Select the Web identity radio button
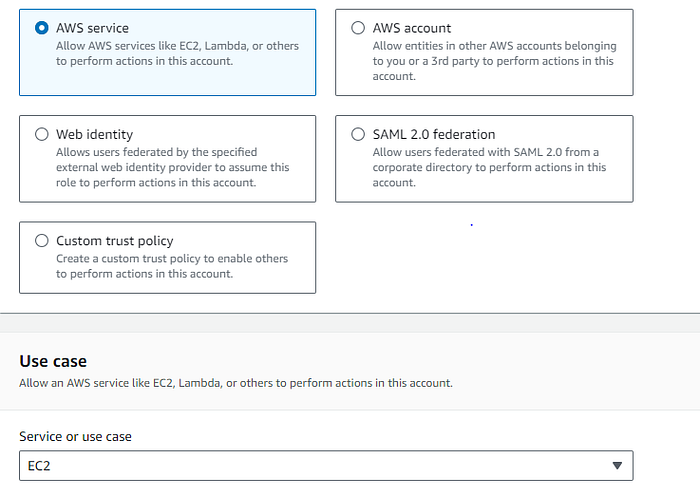 click(42, 134)
